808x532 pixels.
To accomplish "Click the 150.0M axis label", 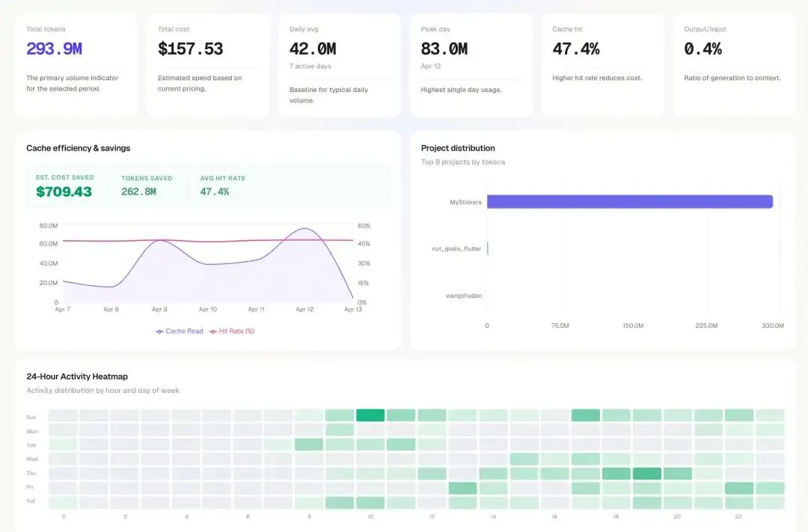I will click(633, 325).
